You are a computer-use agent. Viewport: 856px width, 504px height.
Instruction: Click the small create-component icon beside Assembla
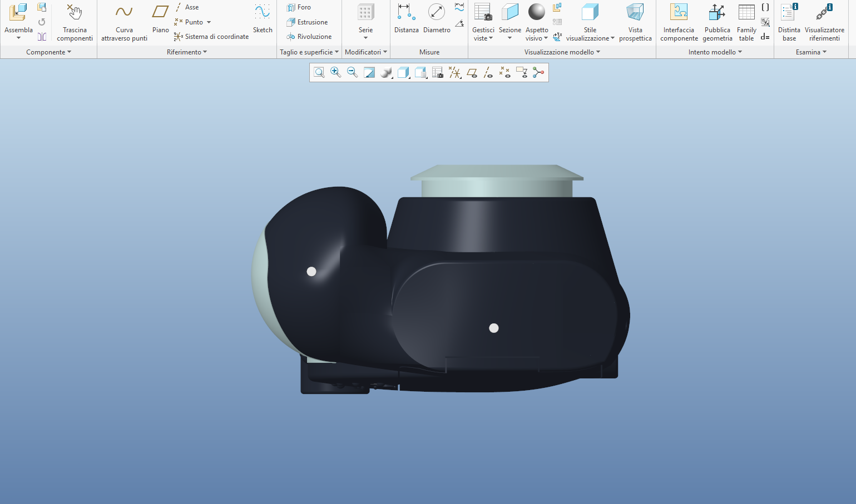(42, 7)
